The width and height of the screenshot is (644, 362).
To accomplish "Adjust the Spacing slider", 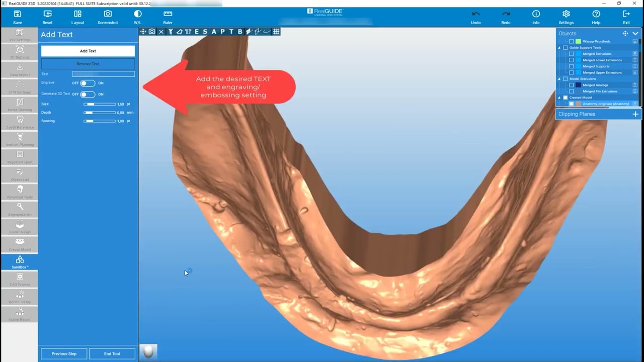I will (100, 121).
